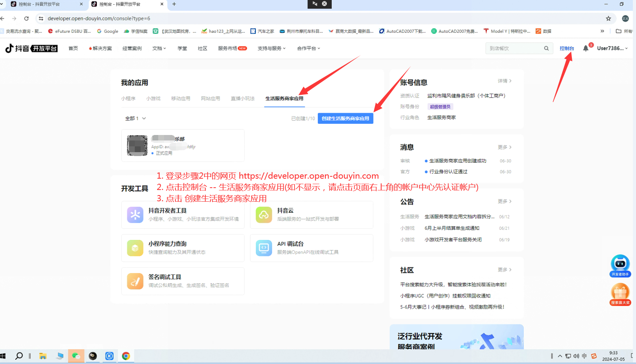
Task: Expand 支持与服务 dropdown menu
Action: (272, 48)
